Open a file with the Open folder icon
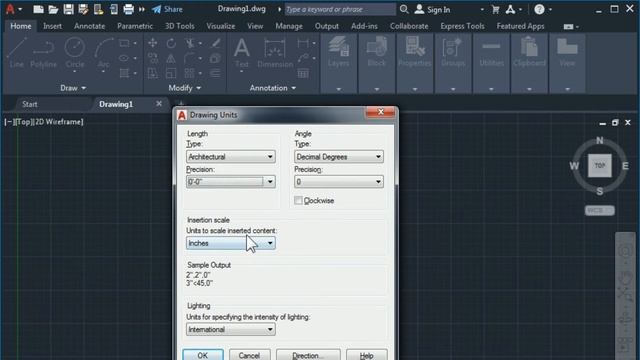The height and width of the screenshot is (360, 640). [53, 9]
